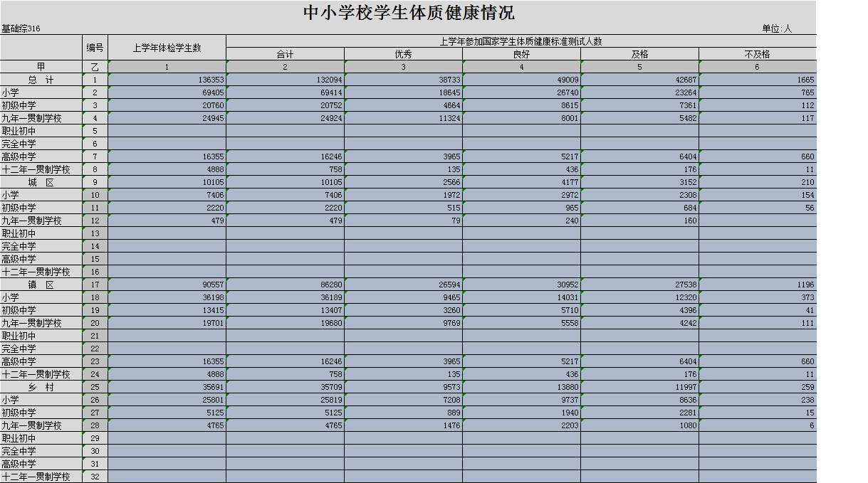Click the cell with value 90557
Screen dimensions: 868x483
click(167, 285)
